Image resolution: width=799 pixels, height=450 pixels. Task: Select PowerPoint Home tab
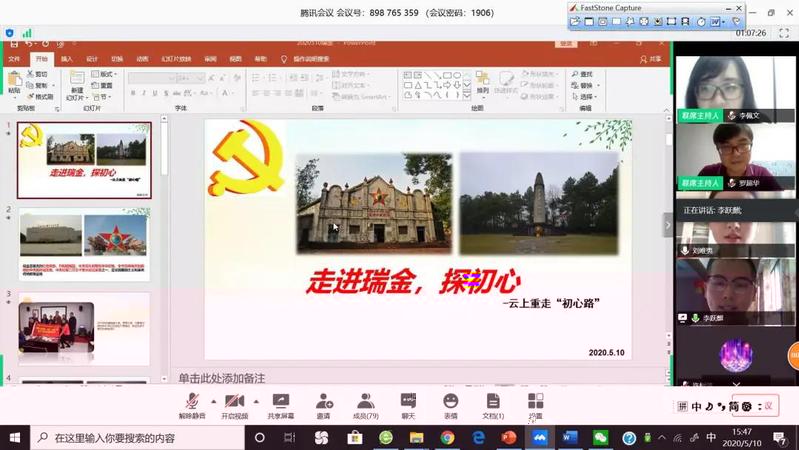pos(42,59)
